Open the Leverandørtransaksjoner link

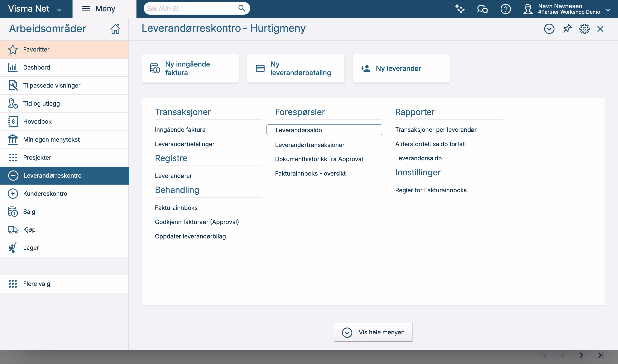pyautogui.click(x=309, y=145)
